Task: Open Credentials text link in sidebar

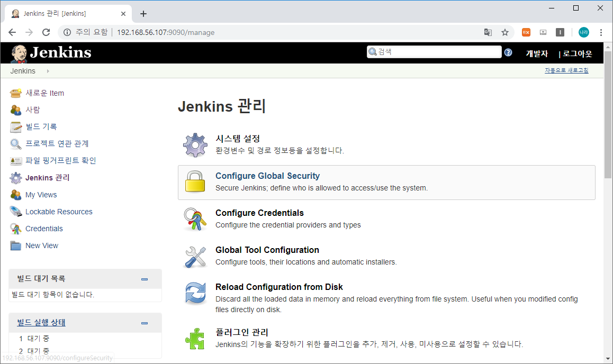Action: click(44, 229)
